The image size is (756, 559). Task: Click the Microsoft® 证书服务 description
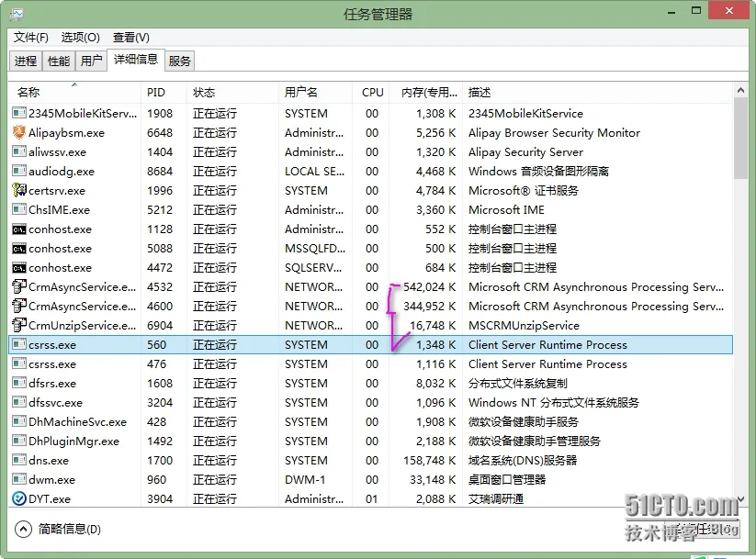click(523, 190)
